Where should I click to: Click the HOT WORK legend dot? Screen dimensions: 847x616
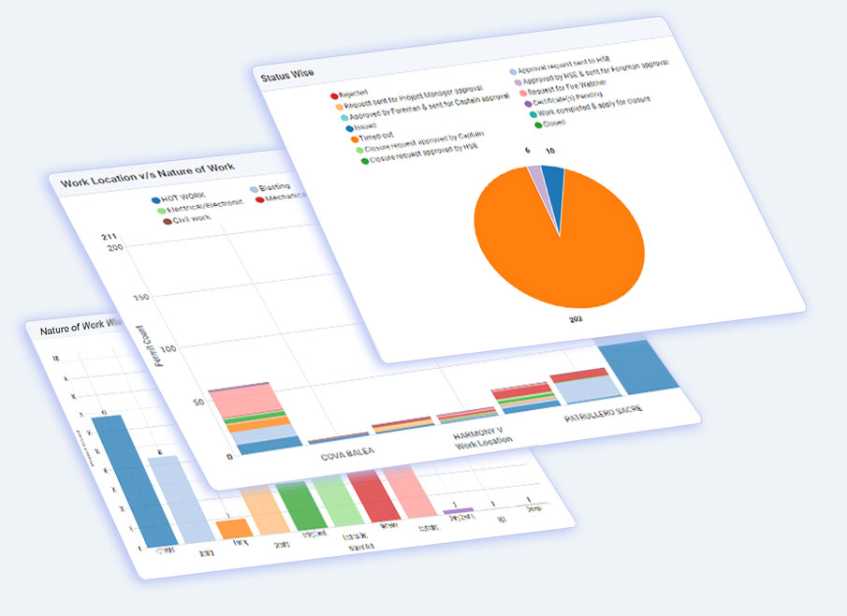(155, 199)
